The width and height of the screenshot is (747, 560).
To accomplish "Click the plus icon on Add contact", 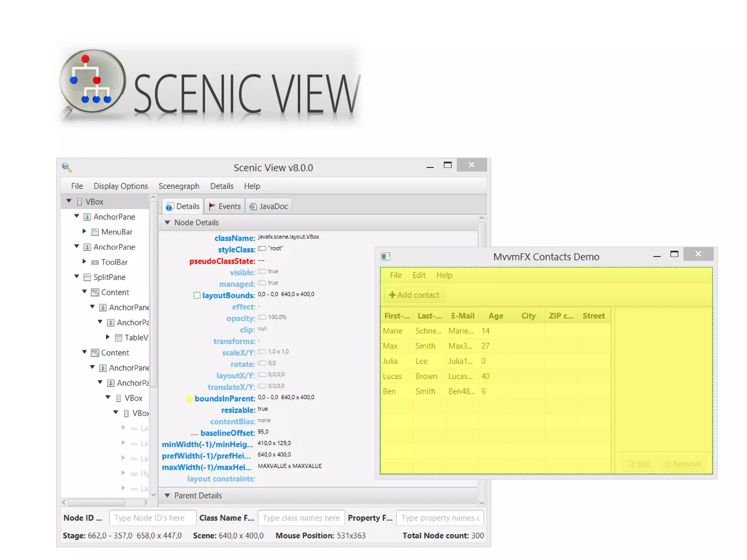I will coord(392,295).
